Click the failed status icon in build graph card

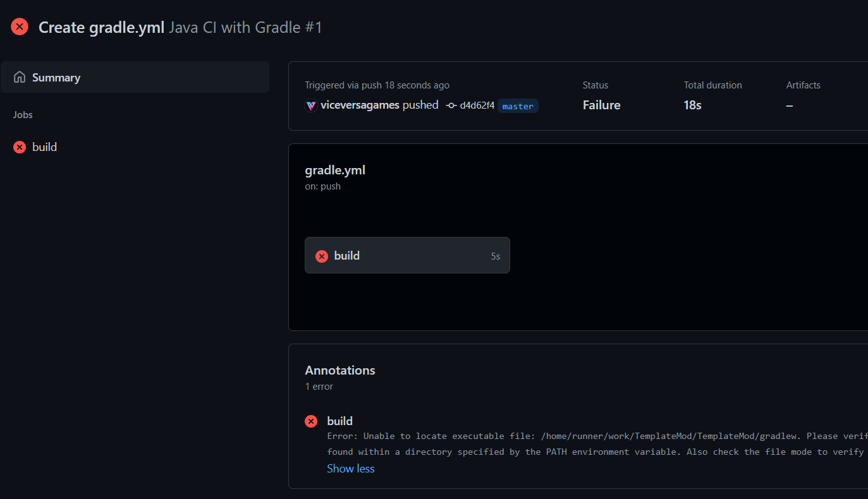pos(322,256)
